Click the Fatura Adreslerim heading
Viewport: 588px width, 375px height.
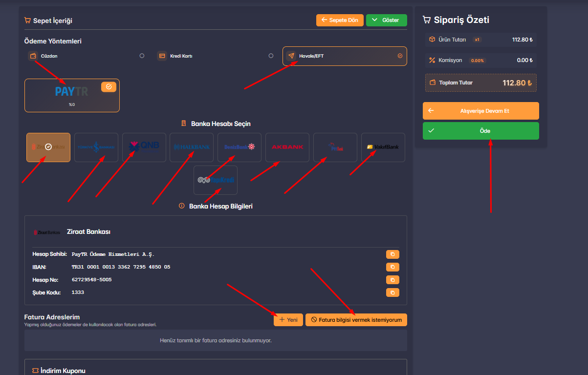pos(52,317)
